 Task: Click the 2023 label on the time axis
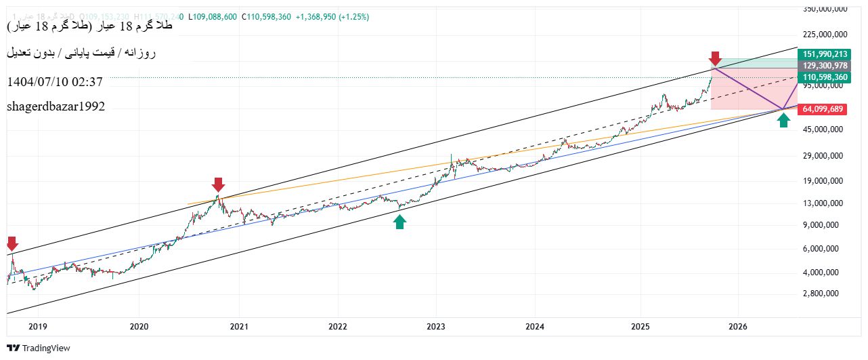point(435,327)
